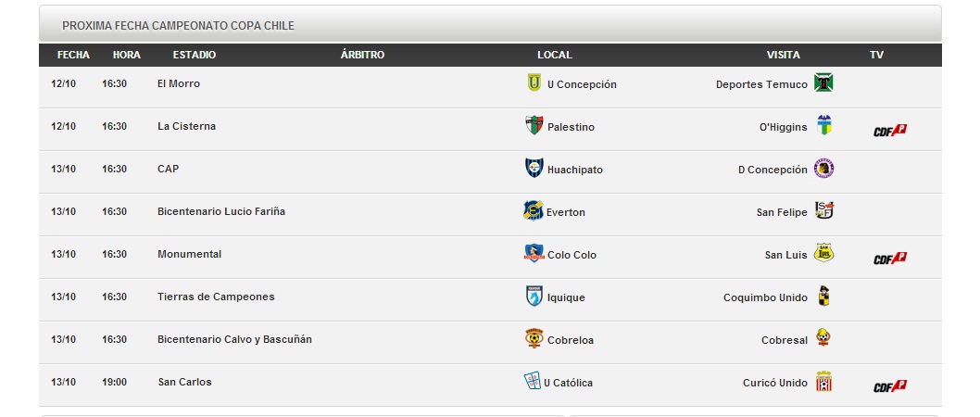Screen dimensions: 980x417
Task: Click the Everton club crest
Action: (534, 210)
